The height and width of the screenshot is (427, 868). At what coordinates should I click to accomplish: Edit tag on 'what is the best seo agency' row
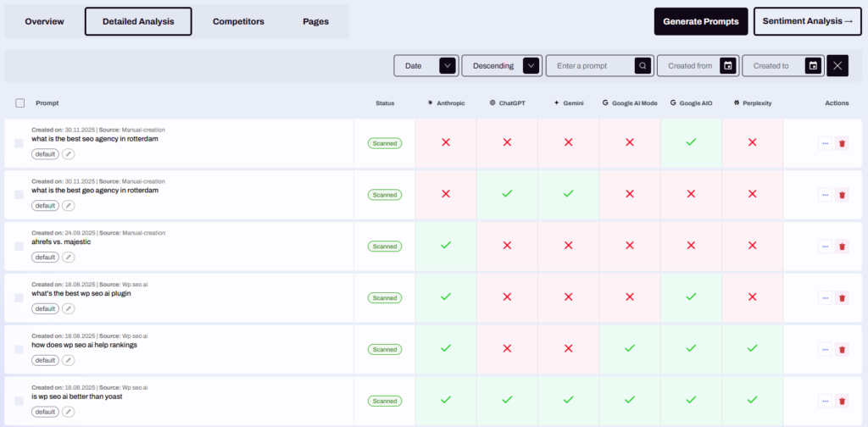(69, 154)
